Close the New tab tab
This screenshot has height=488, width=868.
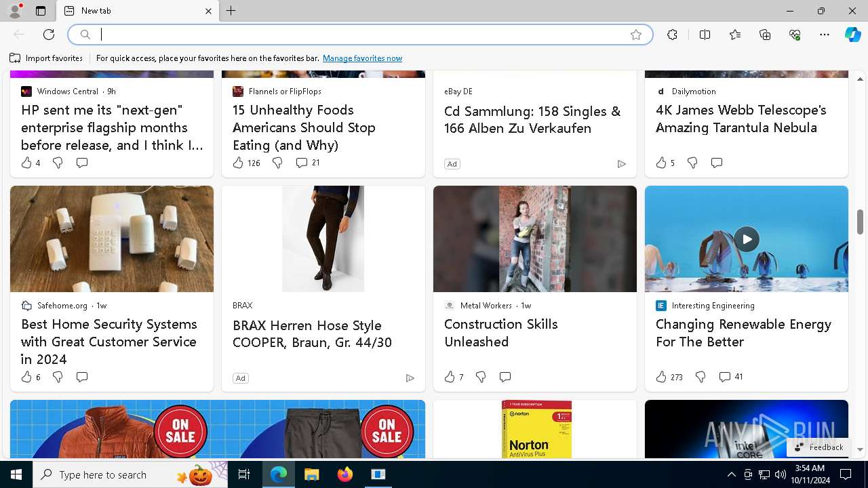tap(208, 11)
